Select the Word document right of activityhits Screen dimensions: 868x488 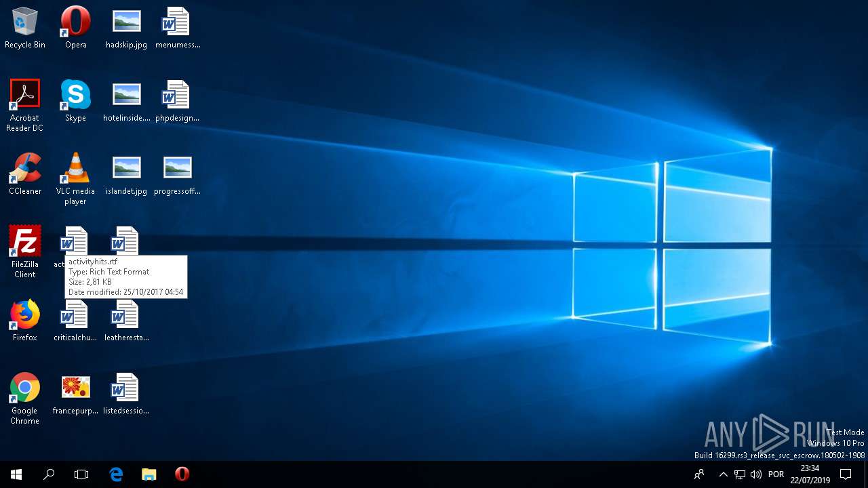pyautogui.click(x=125, y=241)
